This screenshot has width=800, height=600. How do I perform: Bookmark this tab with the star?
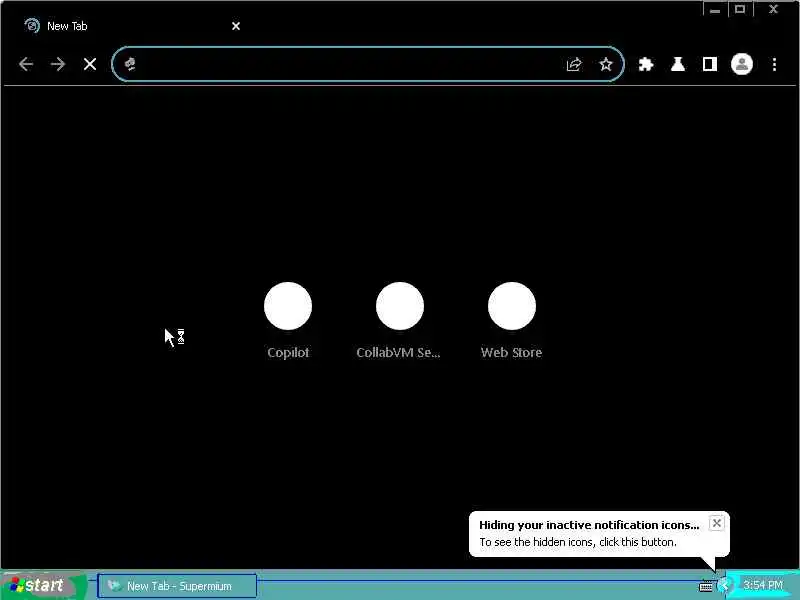[x=606, y=64]
